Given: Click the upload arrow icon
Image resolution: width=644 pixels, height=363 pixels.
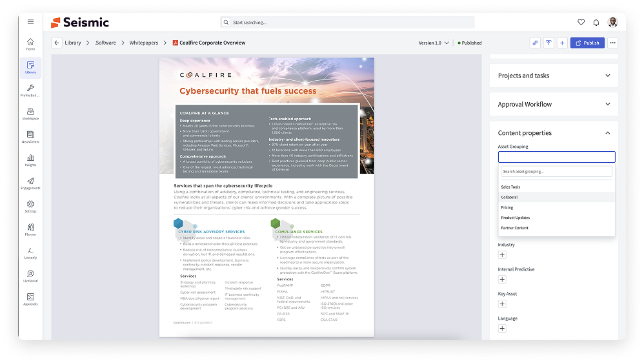Looking at the screenshot, I should click(x=548, y=43).
